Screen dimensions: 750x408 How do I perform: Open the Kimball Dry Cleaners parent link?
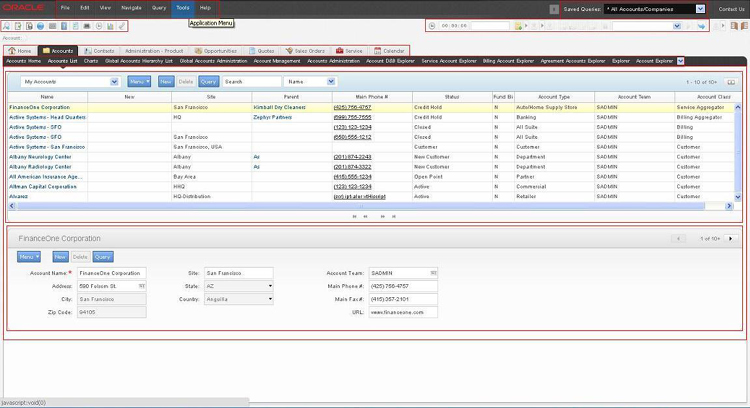coord(279,108)
